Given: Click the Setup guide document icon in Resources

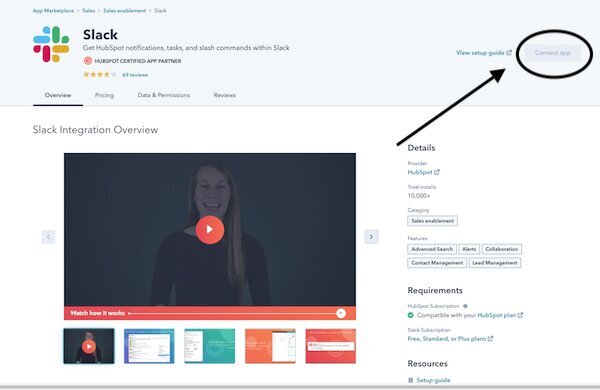Looking at the screenshot, I should tap(411, 380).
